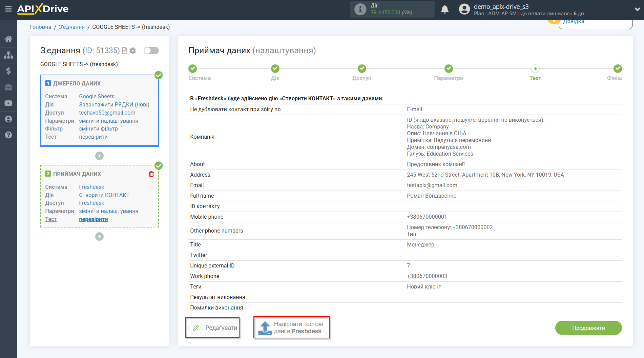Click the upload icon for test data
Screen dimensions: 644x358
click(x=265, y=328)
